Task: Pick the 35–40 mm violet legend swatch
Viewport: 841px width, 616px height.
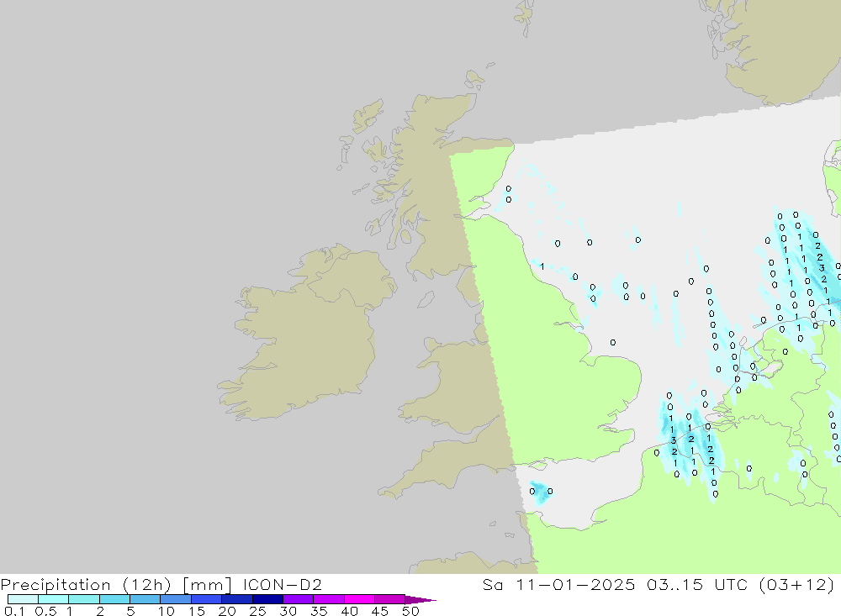Action: pyautogui.click(x=328, y=599)
